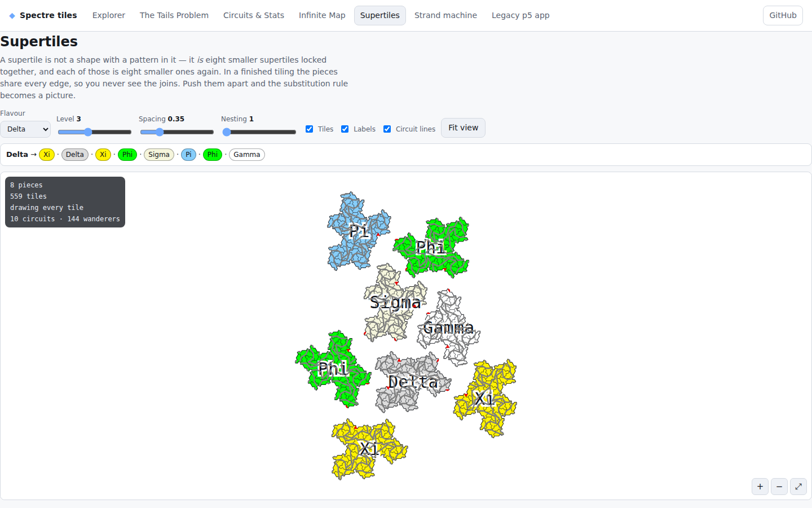Click the Gamma chip in the rule bar
The image size is (812, 508).
[x=247, y=155]
